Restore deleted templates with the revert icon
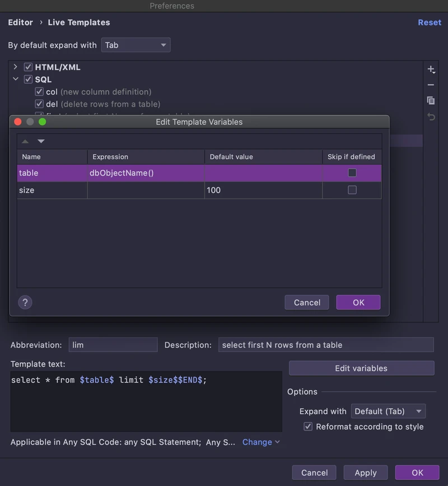 coord(431,117)
